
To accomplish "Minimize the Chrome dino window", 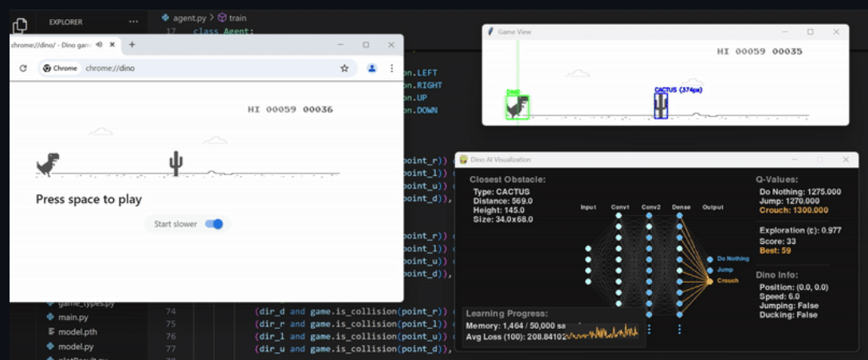I will click(340, 45).
